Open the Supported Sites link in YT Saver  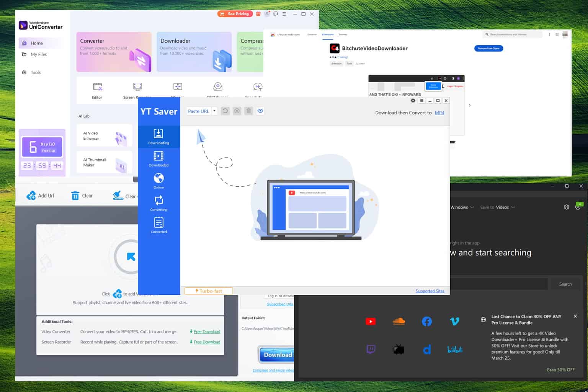tap(430, 291)
